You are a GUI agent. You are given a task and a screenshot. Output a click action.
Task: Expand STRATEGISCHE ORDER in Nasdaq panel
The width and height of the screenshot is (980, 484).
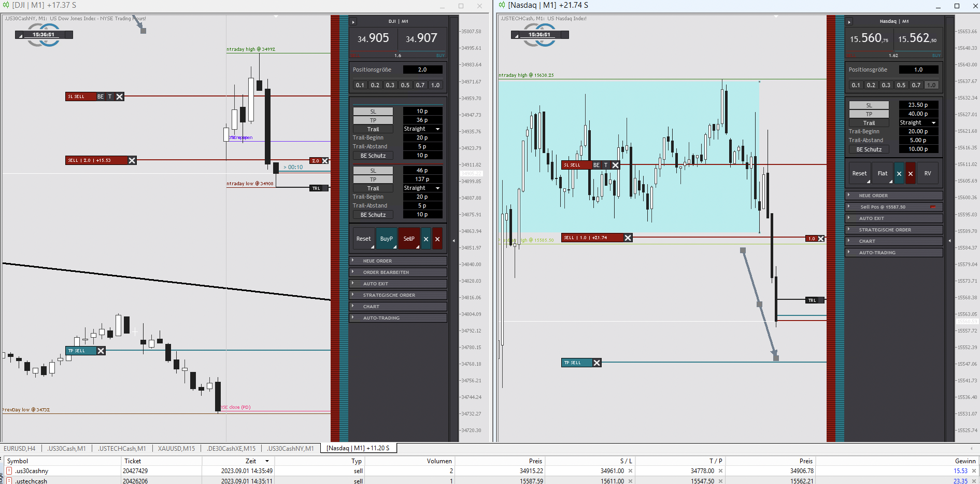tap(894, 230)
